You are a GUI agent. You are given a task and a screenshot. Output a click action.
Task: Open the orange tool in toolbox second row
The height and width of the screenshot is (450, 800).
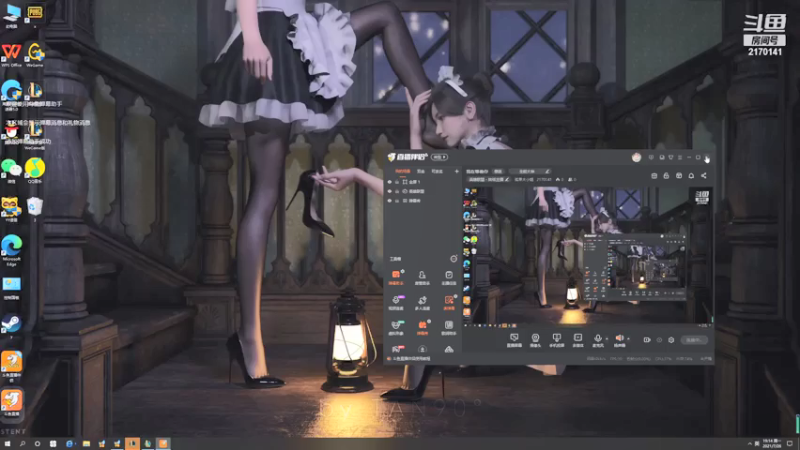tap(448, 303)
